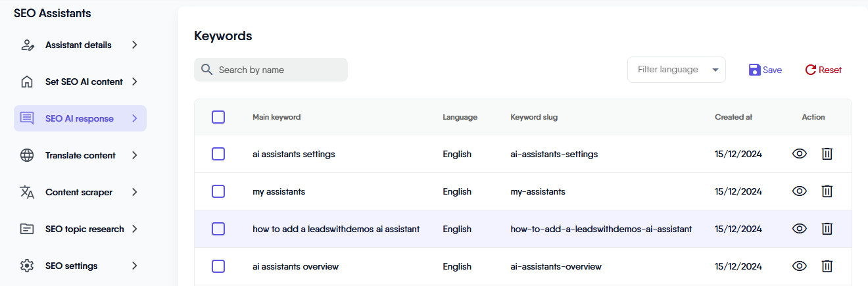The image size is (868, 286).
Task: Expand the SEO topic research chevron
Action: (x=134, y=229)
